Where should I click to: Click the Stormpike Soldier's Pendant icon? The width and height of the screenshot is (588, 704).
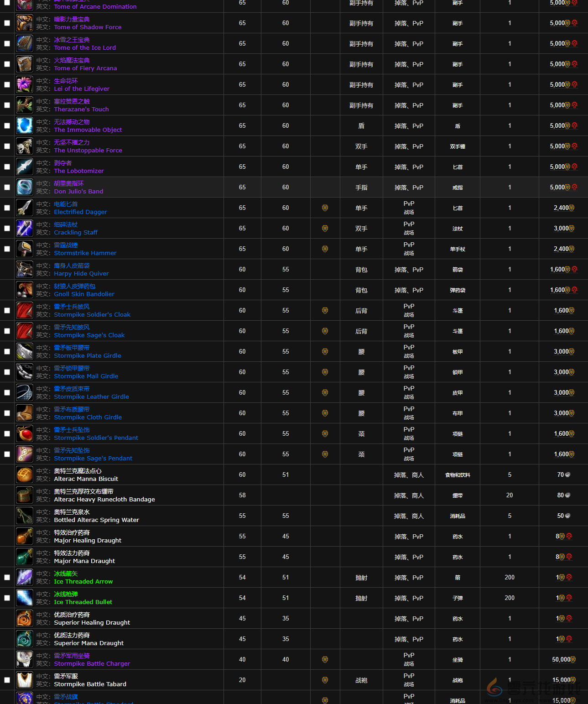tap(25, 433)
